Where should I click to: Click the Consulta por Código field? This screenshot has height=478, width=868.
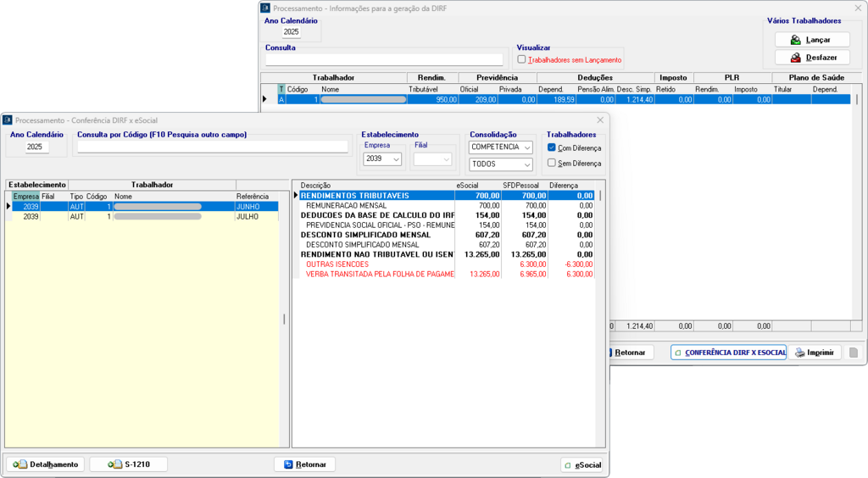pyautogui.click(x=212, y=147)
